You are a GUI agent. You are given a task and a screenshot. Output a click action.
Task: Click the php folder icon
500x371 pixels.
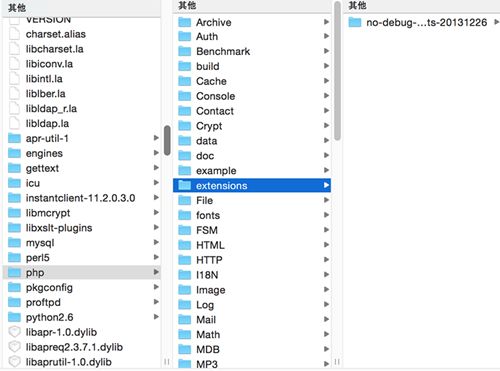[x=14, y=272]
